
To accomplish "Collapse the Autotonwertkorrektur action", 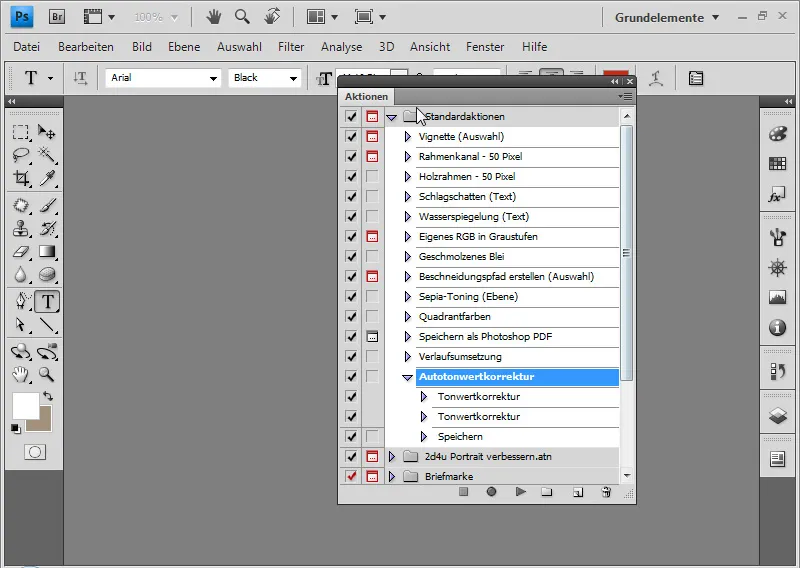I will [407, 378].
